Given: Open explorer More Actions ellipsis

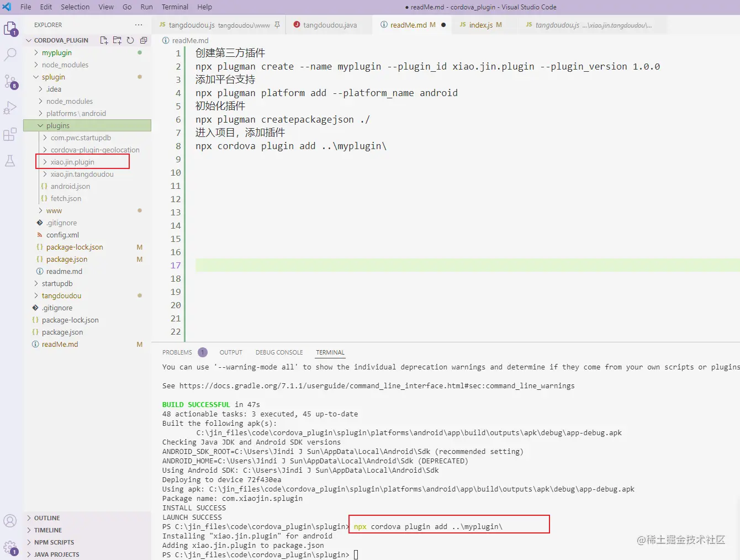Looking at the screenshot, I should [x=139, y=25].
